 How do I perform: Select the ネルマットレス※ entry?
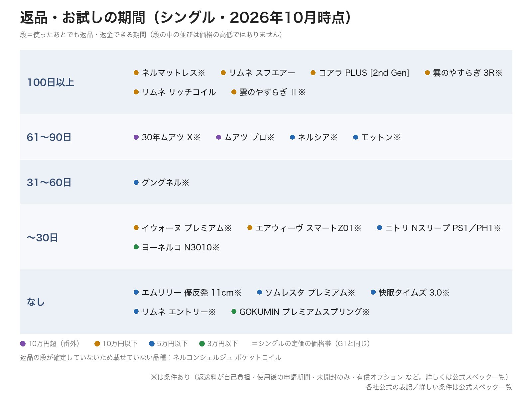point(169,73)
